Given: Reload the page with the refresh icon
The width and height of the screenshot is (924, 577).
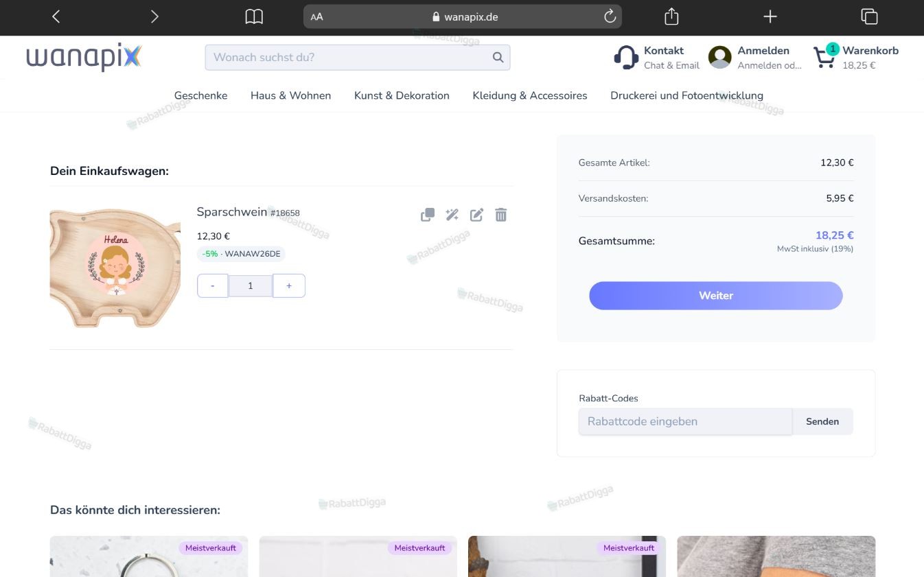Looking at the screenshot, I should click(x=610, y=16).
